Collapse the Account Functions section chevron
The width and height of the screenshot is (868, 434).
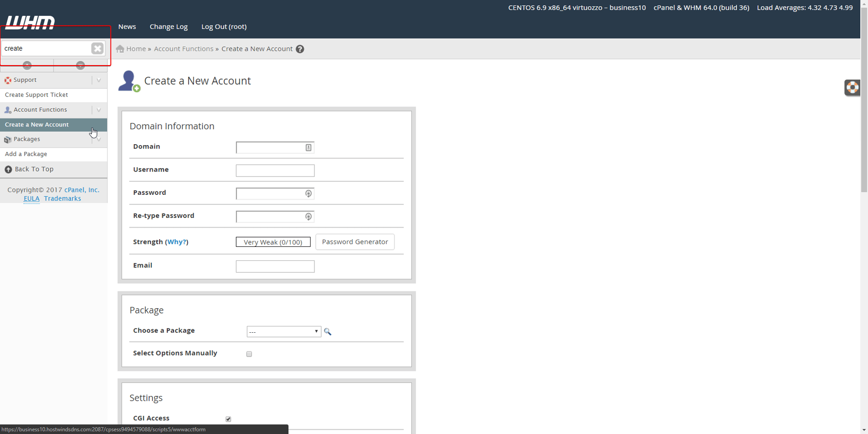(99, 109)
